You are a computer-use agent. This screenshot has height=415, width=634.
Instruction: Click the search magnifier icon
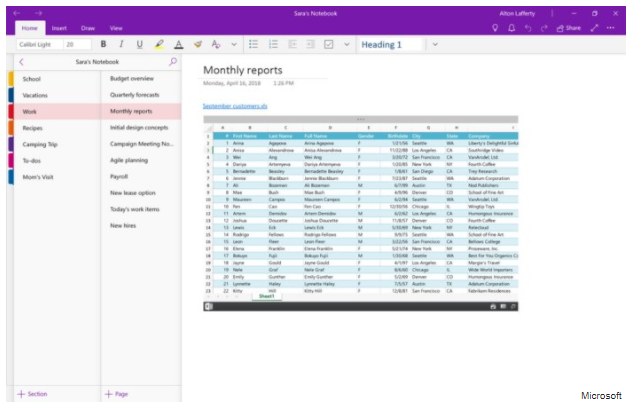click(x=173, y=62)
